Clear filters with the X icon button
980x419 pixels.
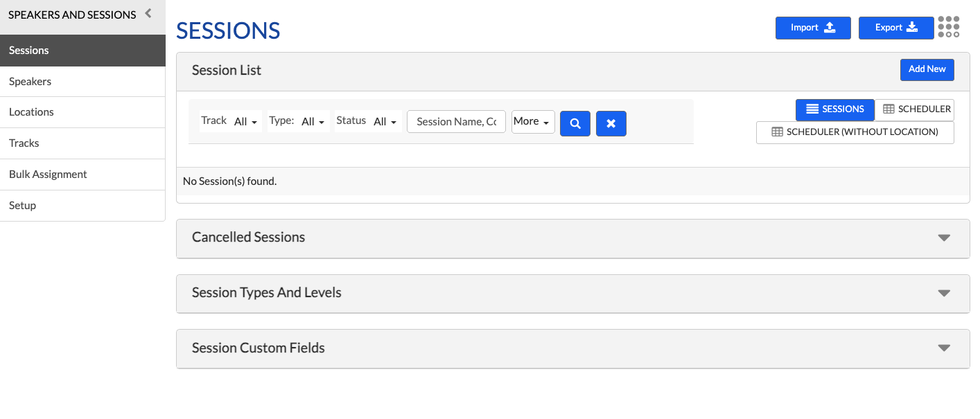[611, 123]
